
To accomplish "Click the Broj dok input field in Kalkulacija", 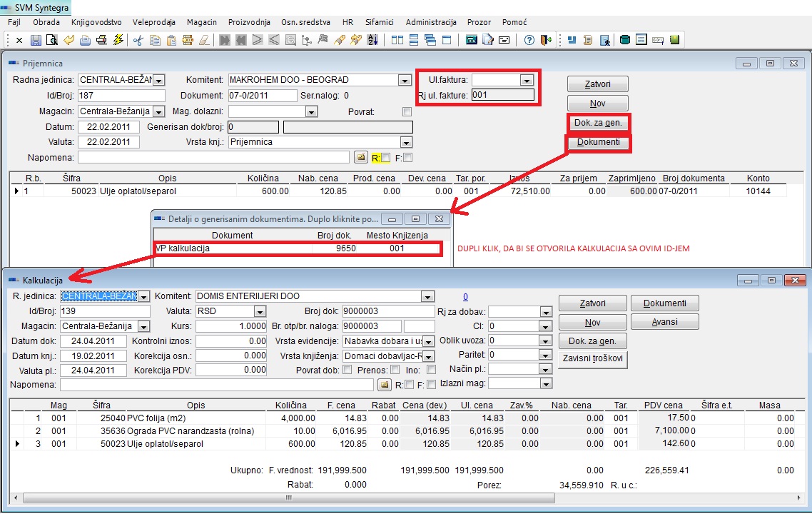I will pyautogui.click(x=387, y=312).
